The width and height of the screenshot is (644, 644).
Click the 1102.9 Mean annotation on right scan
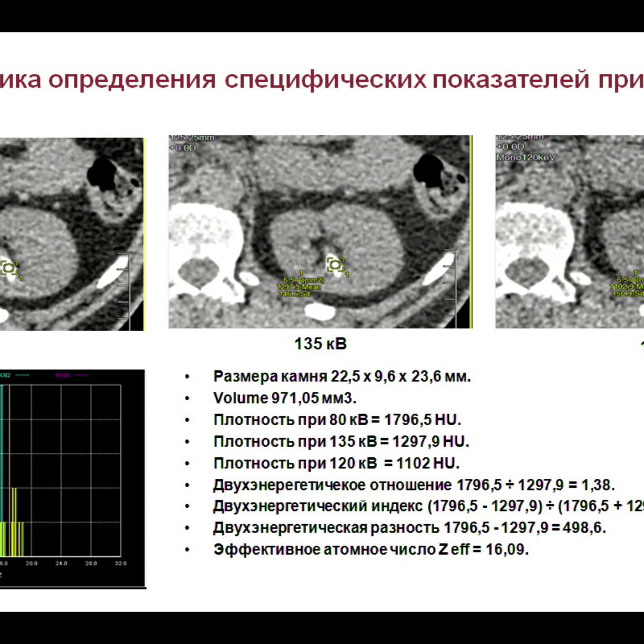point(630,286)
